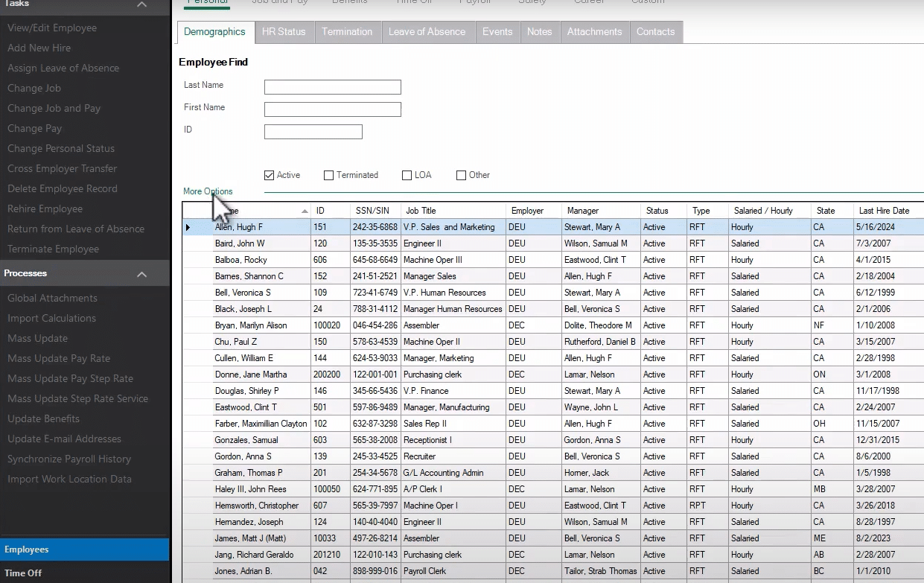Open the Termination tab
Viewport: 924px width, 583px height.
(348, 32)
